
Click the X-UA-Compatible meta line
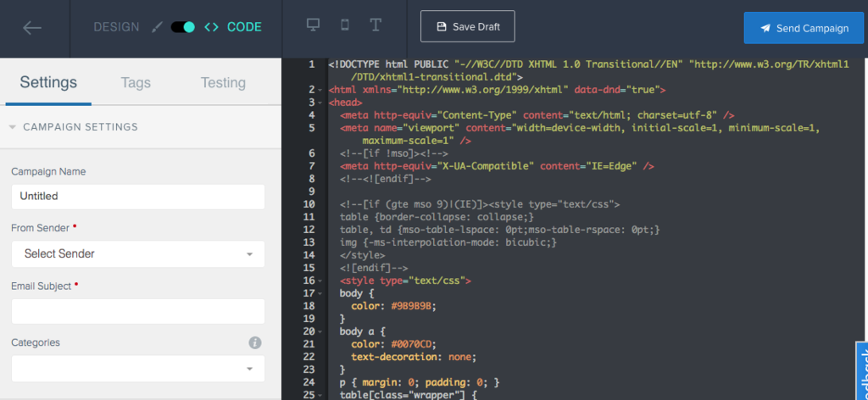(498, 166)
